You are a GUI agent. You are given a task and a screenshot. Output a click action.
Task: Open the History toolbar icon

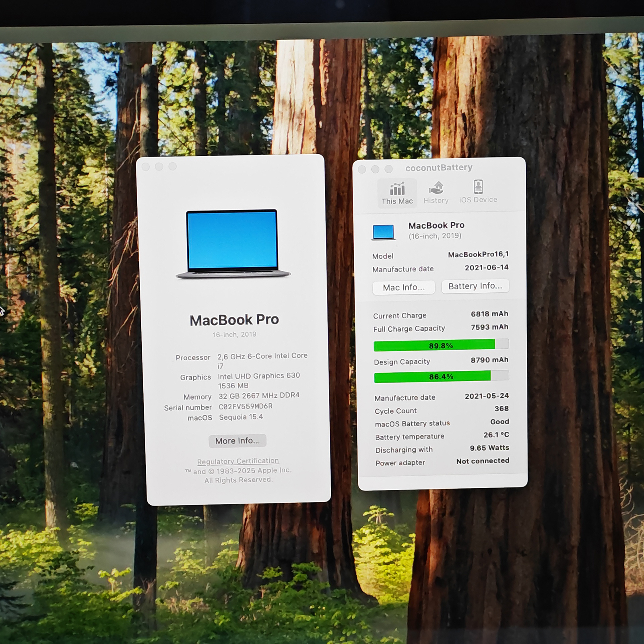point(436,188)
